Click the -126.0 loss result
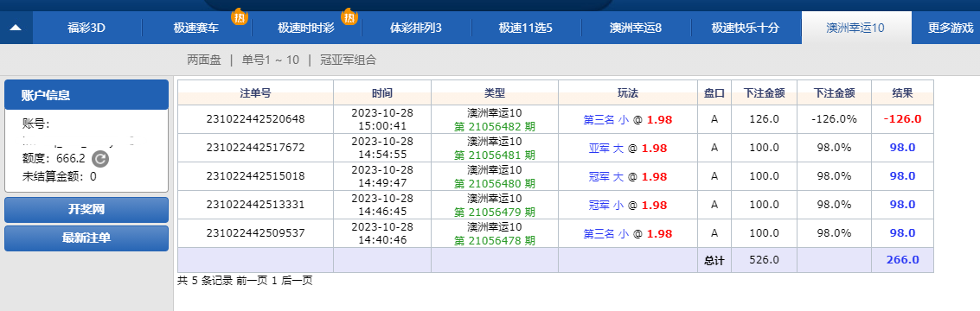 point(902,119)
